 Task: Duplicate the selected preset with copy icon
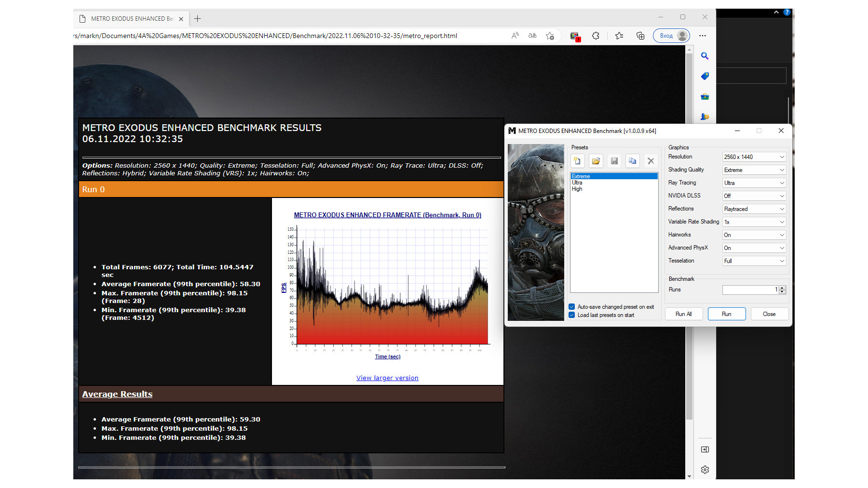(633, 161)
